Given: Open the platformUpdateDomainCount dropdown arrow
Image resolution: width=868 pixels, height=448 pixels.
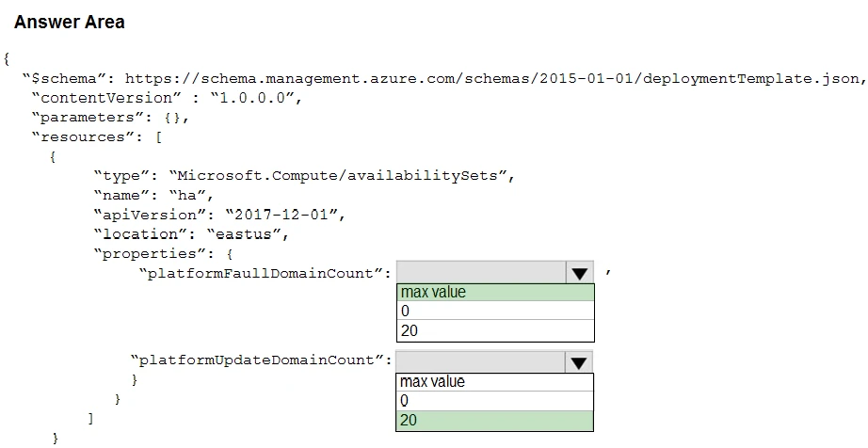Looking at the screenshot, I should point(579,362).
